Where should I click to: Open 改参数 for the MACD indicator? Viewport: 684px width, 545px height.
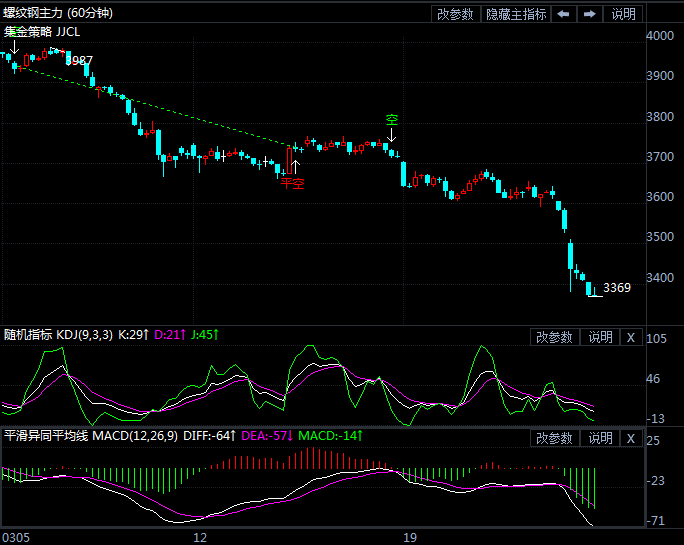click(554, 438)
